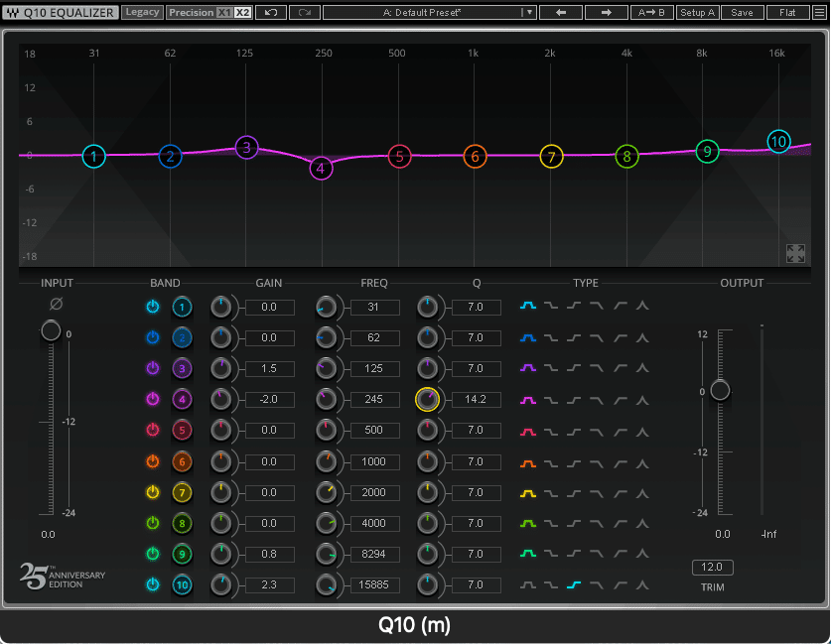The image size is (831, 644).
Task: Select low shelf type for band 1
Action: tap(551, 306)
